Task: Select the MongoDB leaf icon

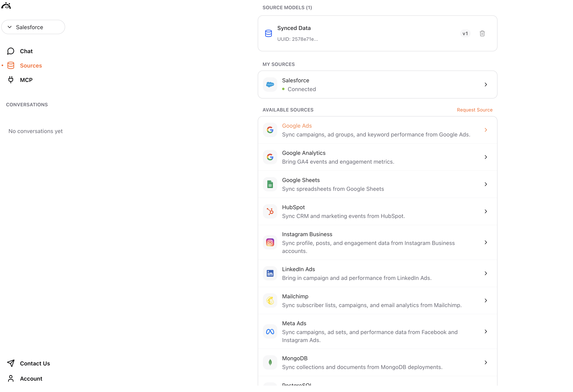Action: coord(270,362)
